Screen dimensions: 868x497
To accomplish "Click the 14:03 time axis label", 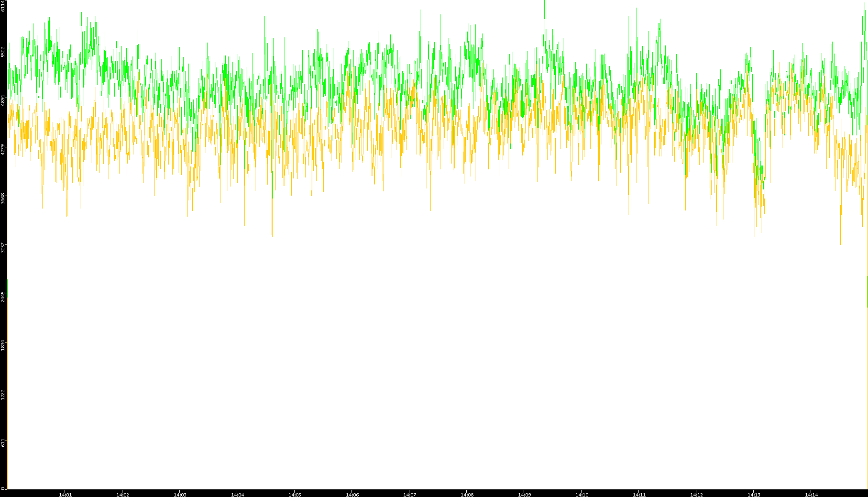I will click(x=180, y=494).
